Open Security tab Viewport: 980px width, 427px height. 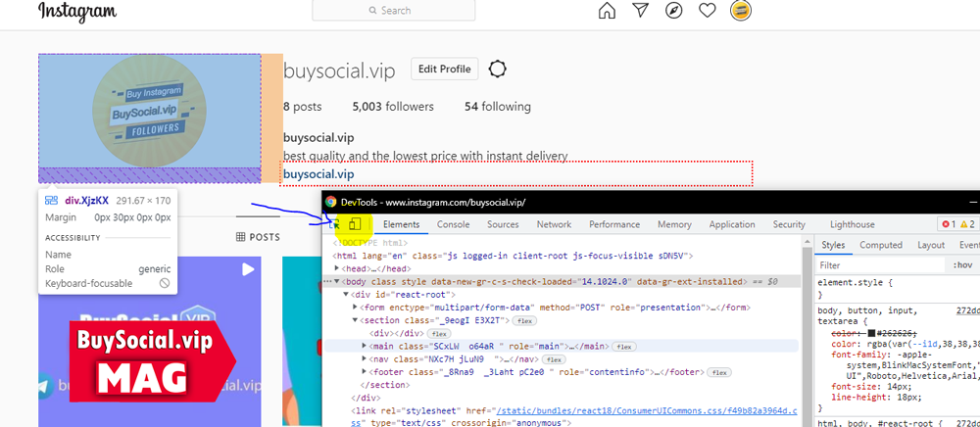[789, 224]
